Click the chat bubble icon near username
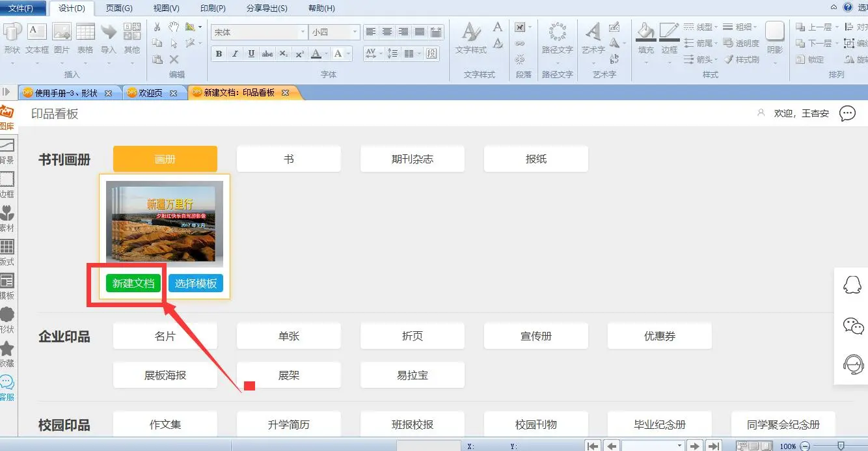The width and height of the screenshot is (868, 451). (x=847, y=113)
